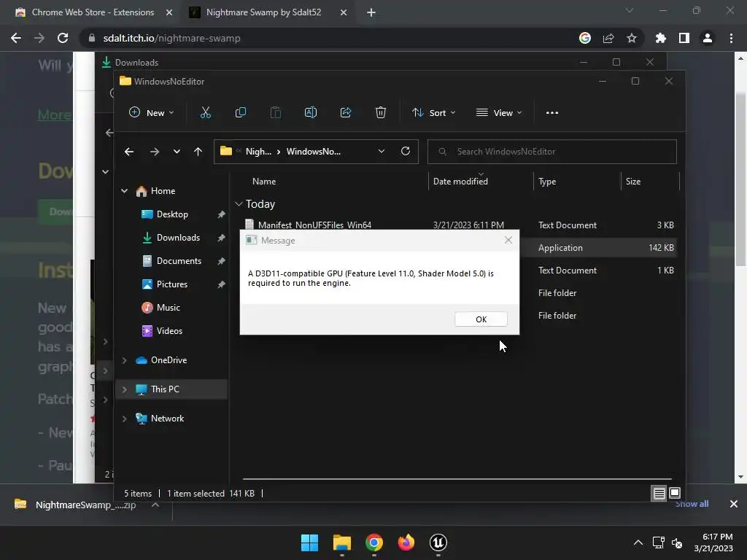Viewport: 747px width, 560px height.
Task: Click the Cut scissors icon
Action: point(205,112)
